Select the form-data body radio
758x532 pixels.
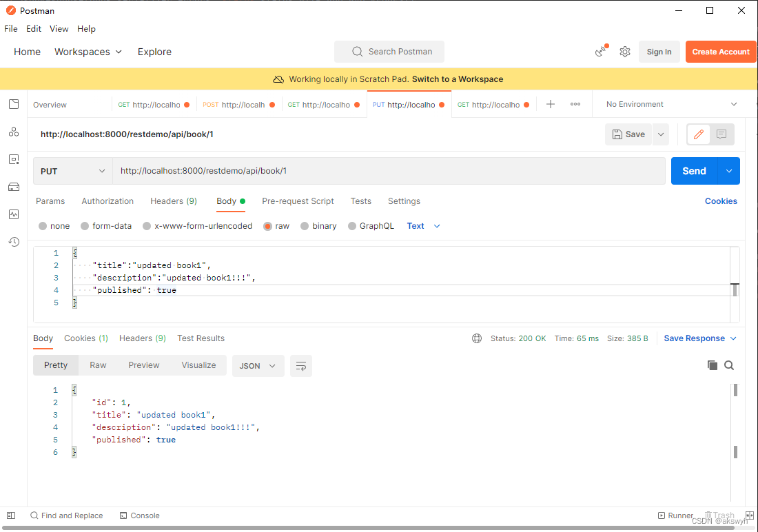coord(85,226)
